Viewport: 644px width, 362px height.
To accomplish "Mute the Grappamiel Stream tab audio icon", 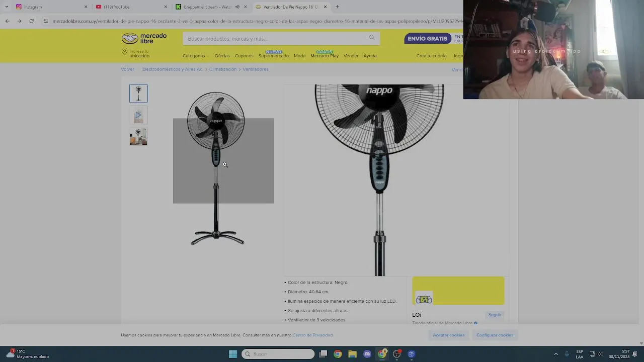I will tap(237, 7).
